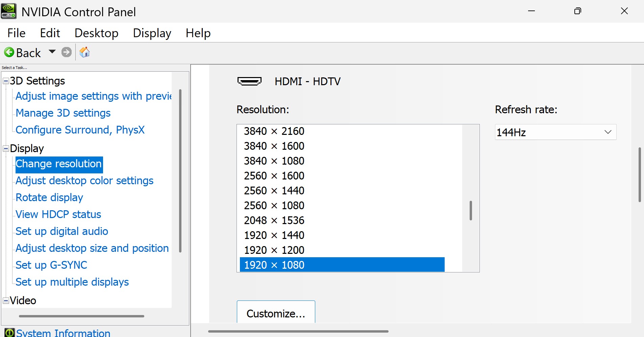Open the Edit menu
Image resolution: width=644 pixels, height=337 pixels.
[x=50, y=33]
